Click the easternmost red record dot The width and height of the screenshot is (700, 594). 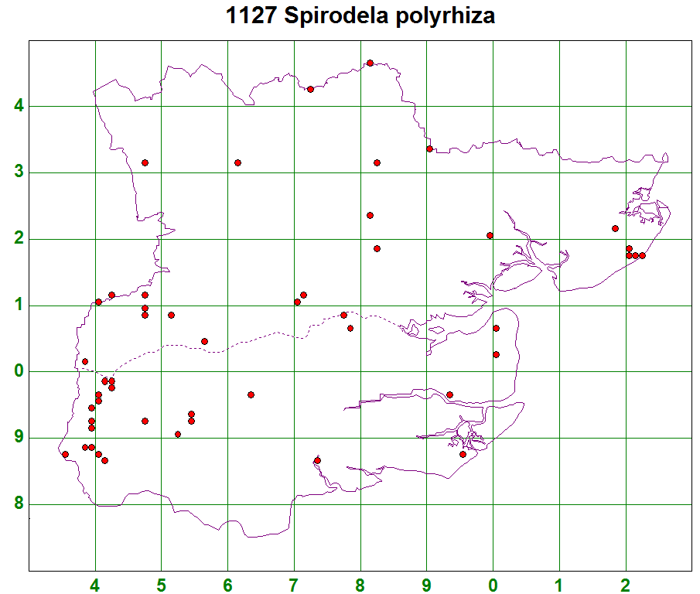642,255
